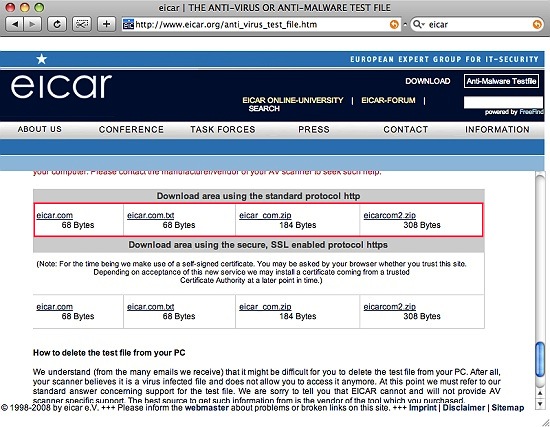Download eicar.com.txt via https
Image resolution: width=550 pixels, height=427 pixels.
[150, 307]
